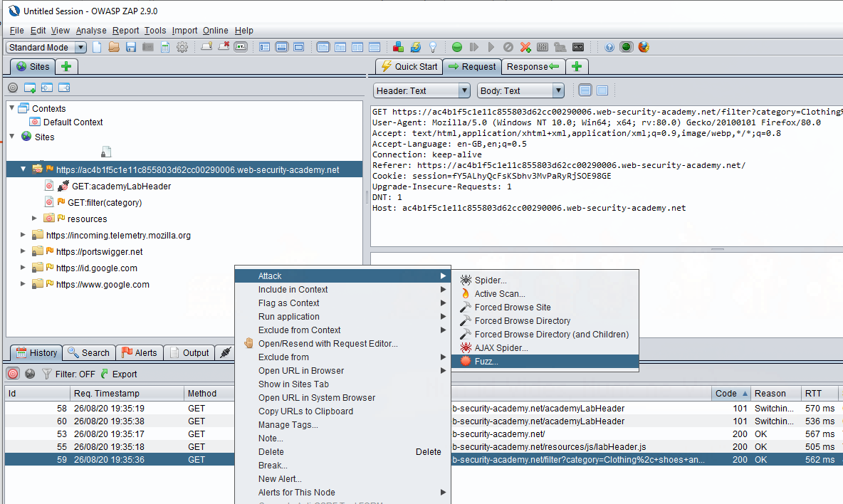
Task: Click Forced Browse Site in submenu
Action: pos(545,308)
